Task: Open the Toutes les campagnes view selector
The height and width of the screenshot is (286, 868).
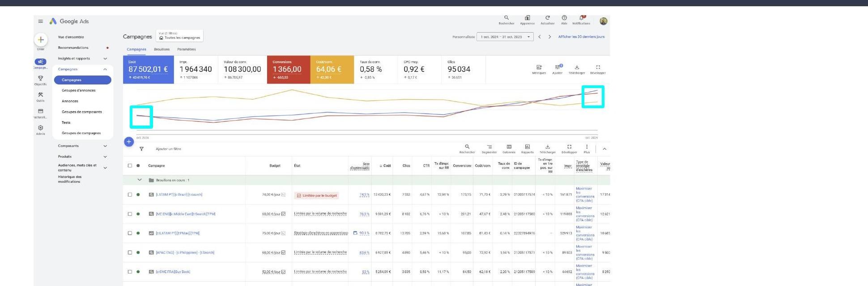Action: tap(179, 36)
